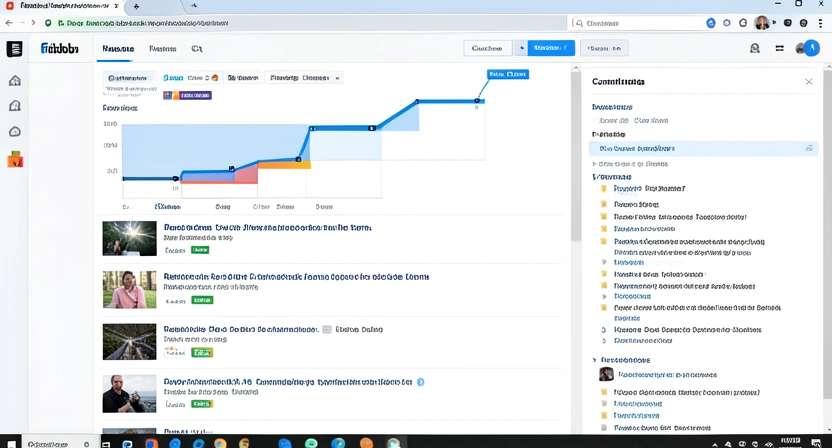Open the blue user avatar in app header
The width and height of the screenshot is (832, 448).
811,48
